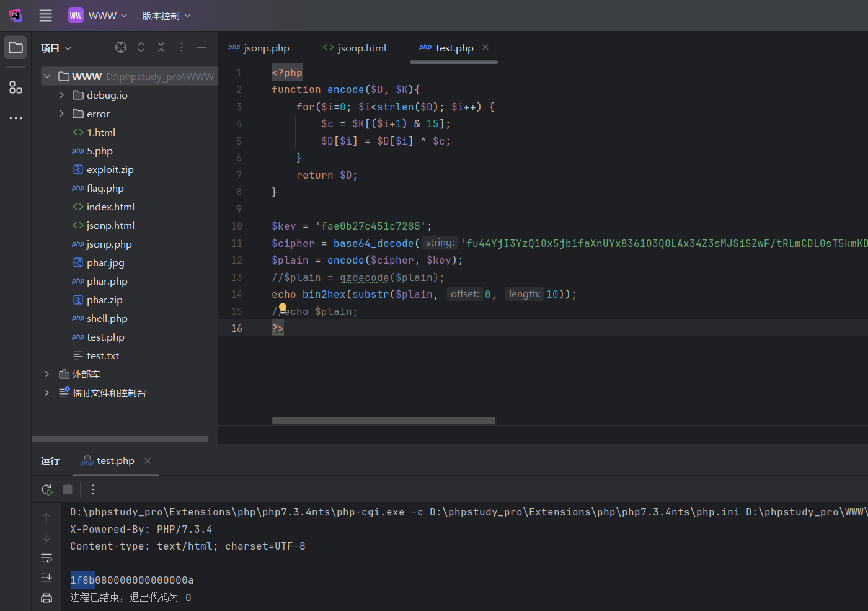Image resolution: width=868 pixels, height=611 pixels.
Task: Switch to the jsonp.php editor tab
Action: [x=259, y=48]
